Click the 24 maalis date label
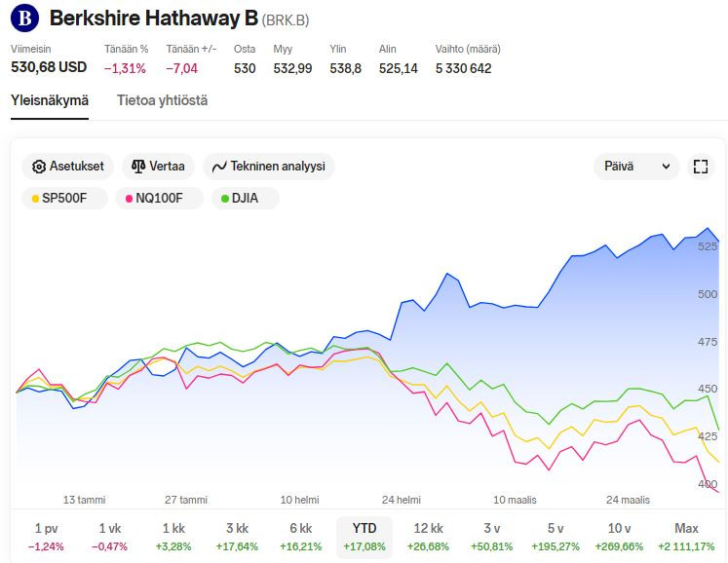The width and height of the screenshot is (728, 563). point(628,500)
